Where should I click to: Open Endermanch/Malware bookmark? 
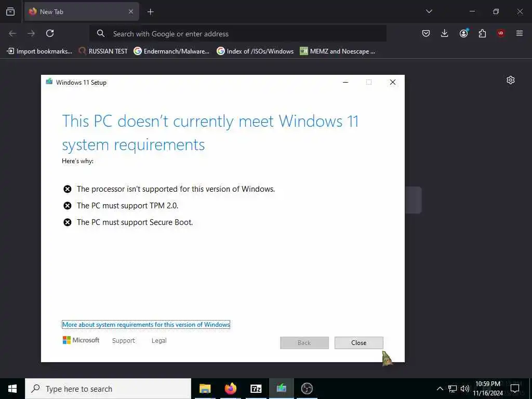(171, 51)
